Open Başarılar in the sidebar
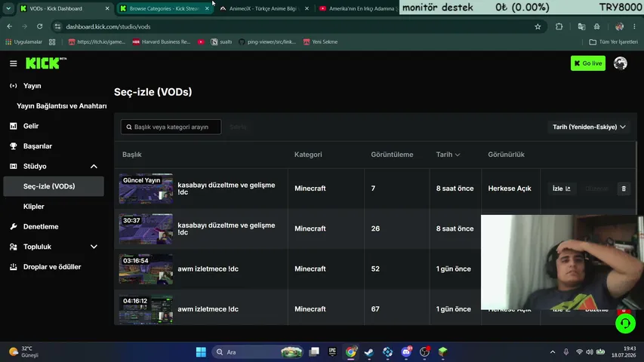 pos(38,146)
